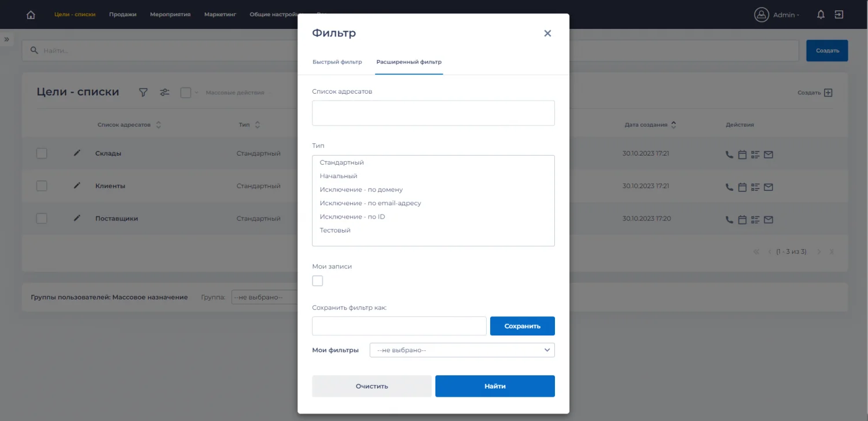Click the logout icon in header
Viewport: 868px width, 421px height.
point(839,15)
